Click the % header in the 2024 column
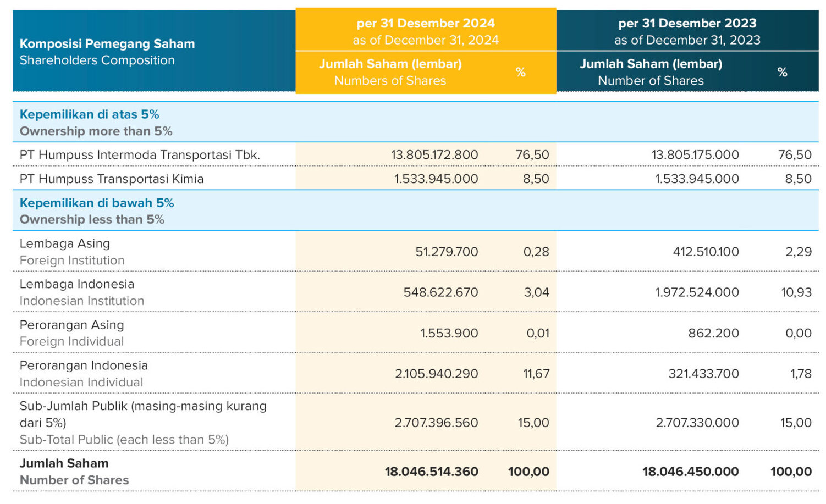The width and height of the screenshot is (826, 504). pyautogui.click(x=521, y=72)
